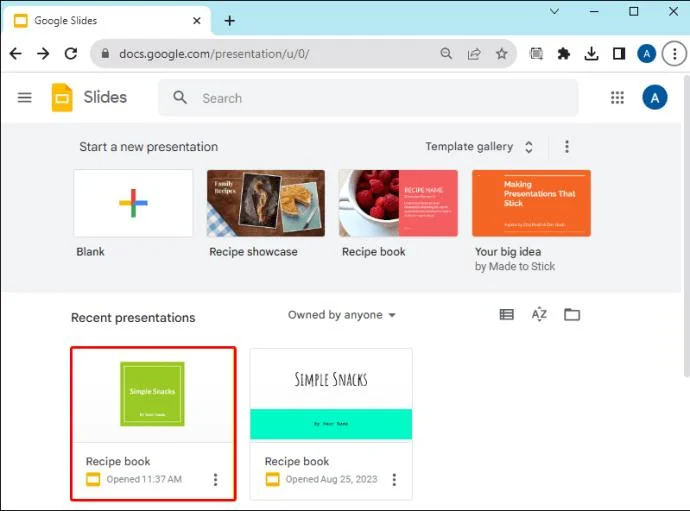Close the Google Slides tab
This screenshot has width=690, height=511.
pyautogui.click(x=197, y=21)
